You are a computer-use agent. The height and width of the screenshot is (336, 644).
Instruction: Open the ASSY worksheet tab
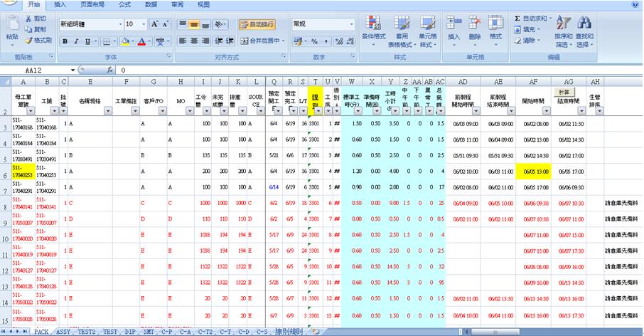point(63,332)
